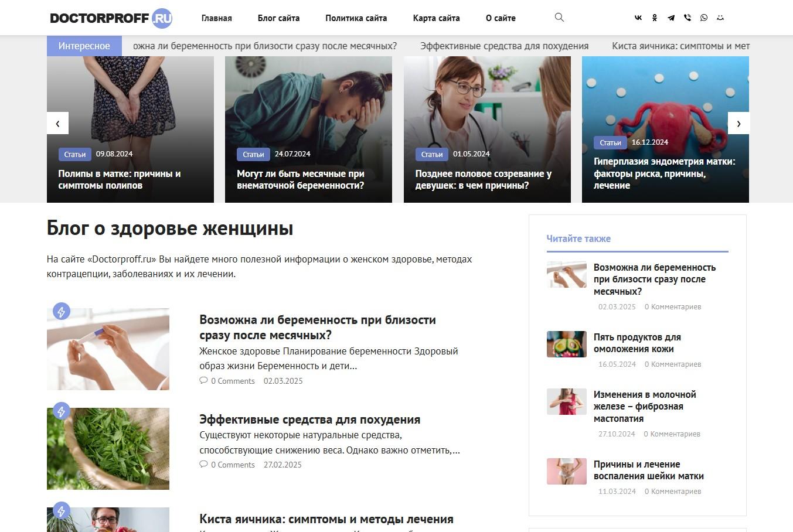This screenshot has width=793, height=532.
Task: Click the green-herbs thumbnail in the blog list
Action: (x=108, y=449)
